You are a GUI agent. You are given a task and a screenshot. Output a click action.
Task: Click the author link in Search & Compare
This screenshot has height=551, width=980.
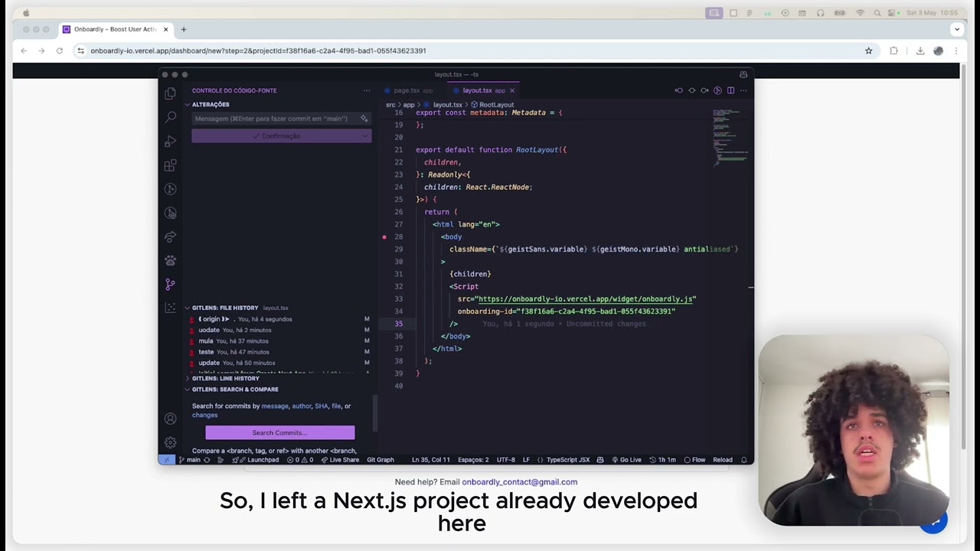tap(302, 406)
